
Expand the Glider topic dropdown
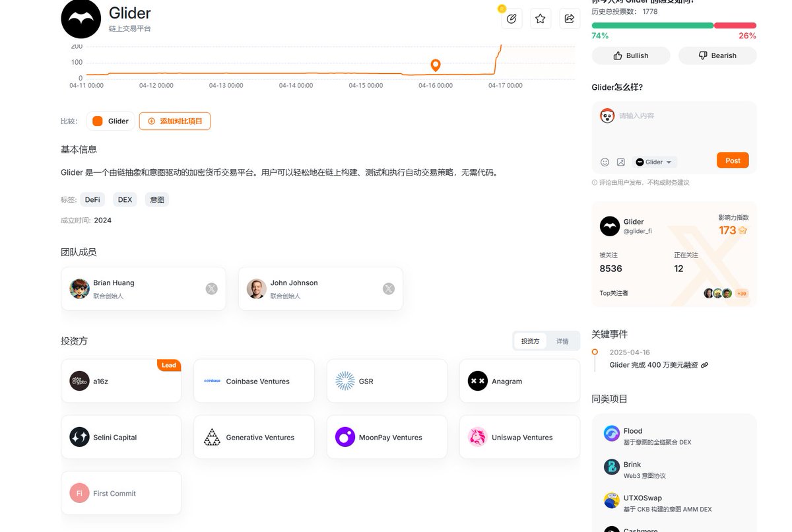tap(654, 162)
